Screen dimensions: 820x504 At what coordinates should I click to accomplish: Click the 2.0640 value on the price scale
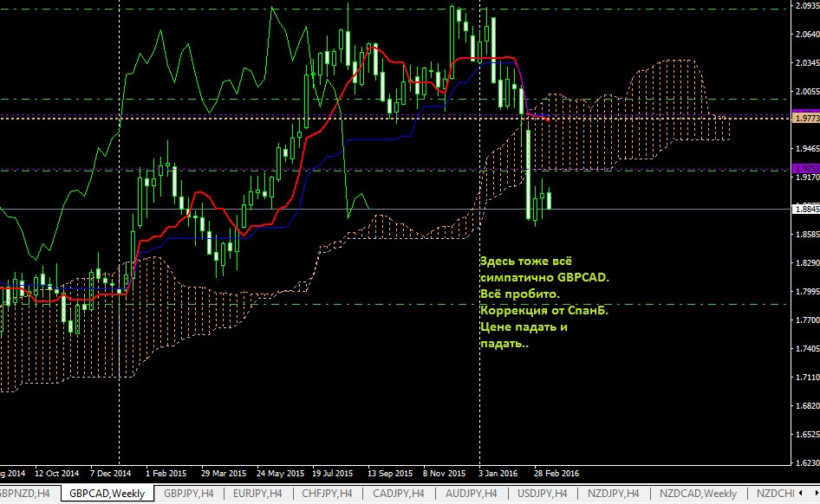coord(808,35)
